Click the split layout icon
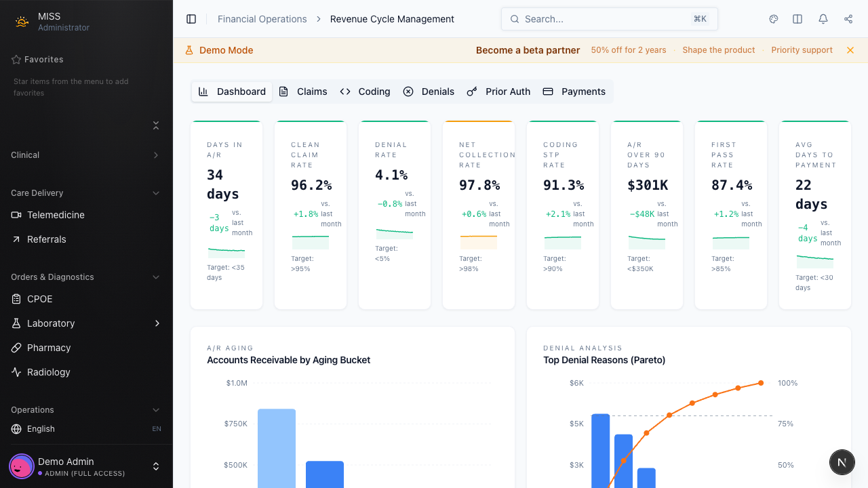The height and width of the screenshot is (488, 868). (x=797, y=19)
